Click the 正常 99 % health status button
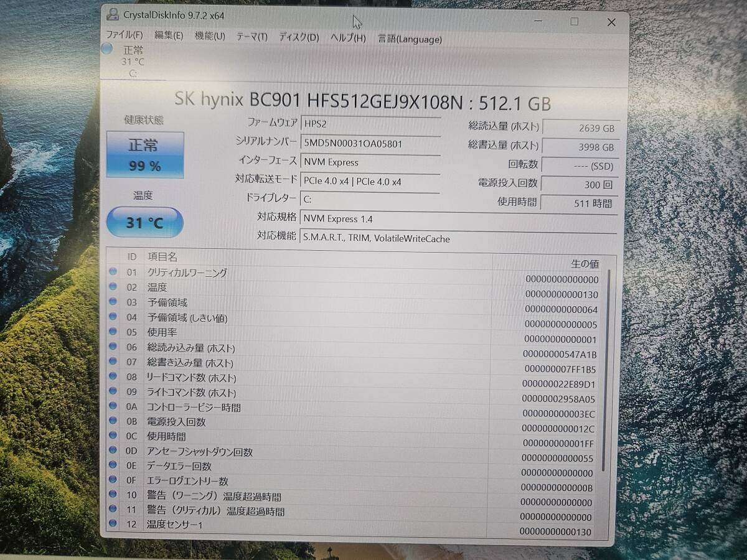747x560 pixels. (145, 154)
